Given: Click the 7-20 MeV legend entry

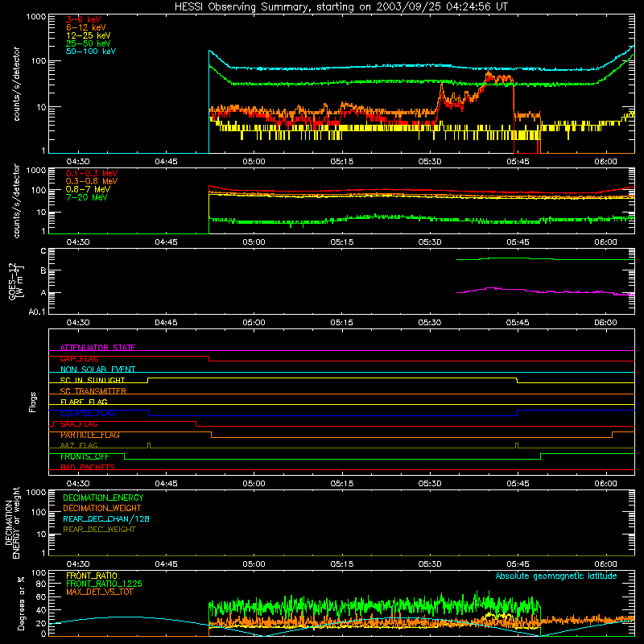Looking at the screenshot, I should pyautogui.click(x=87, y=197).
